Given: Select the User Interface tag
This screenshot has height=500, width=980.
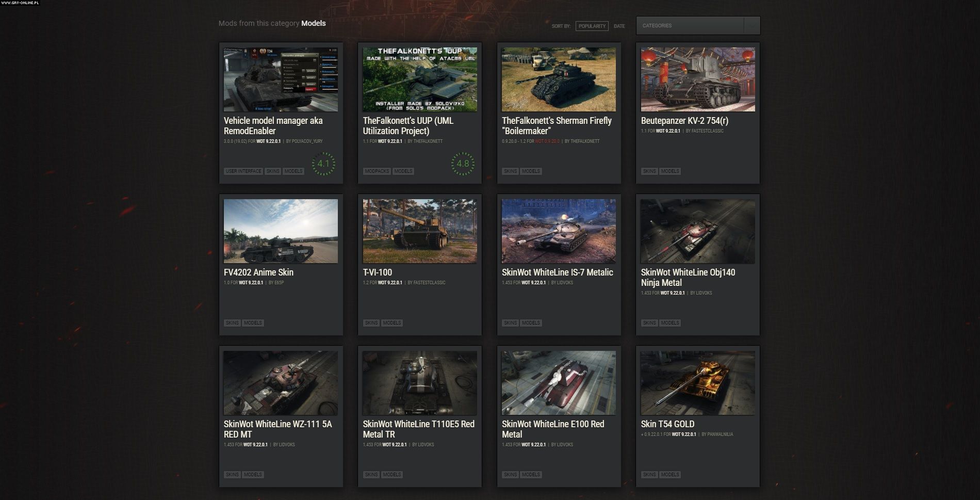Looking at the screenshot, I should pos(243,171).
